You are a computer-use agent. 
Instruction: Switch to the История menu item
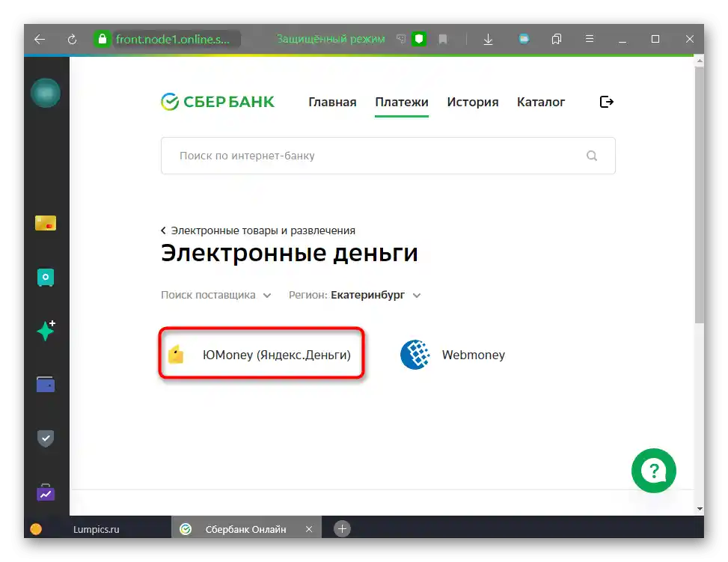coord(473,102)
